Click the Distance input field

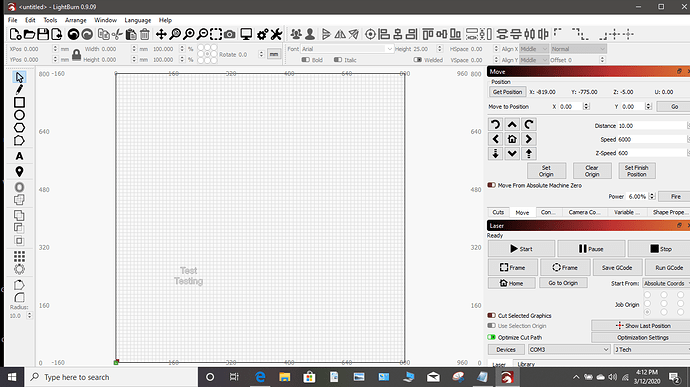pos(652,126)
